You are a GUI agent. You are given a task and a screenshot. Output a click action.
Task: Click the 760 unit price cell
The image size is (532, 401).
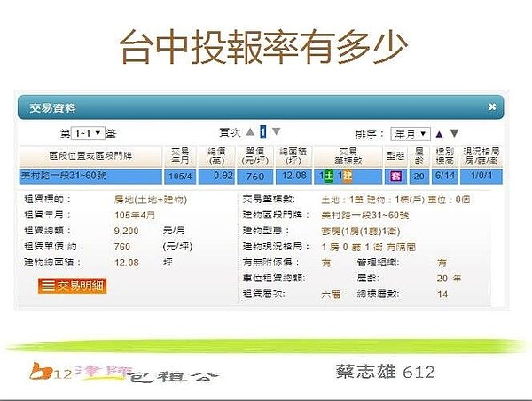click(255, 177)
